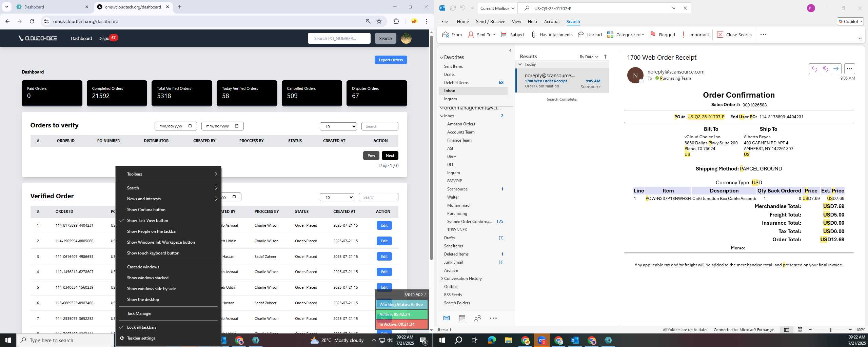This screenshot has height=347, width=868.
Task: Expand the Conversation History folder
Action: 442,278
